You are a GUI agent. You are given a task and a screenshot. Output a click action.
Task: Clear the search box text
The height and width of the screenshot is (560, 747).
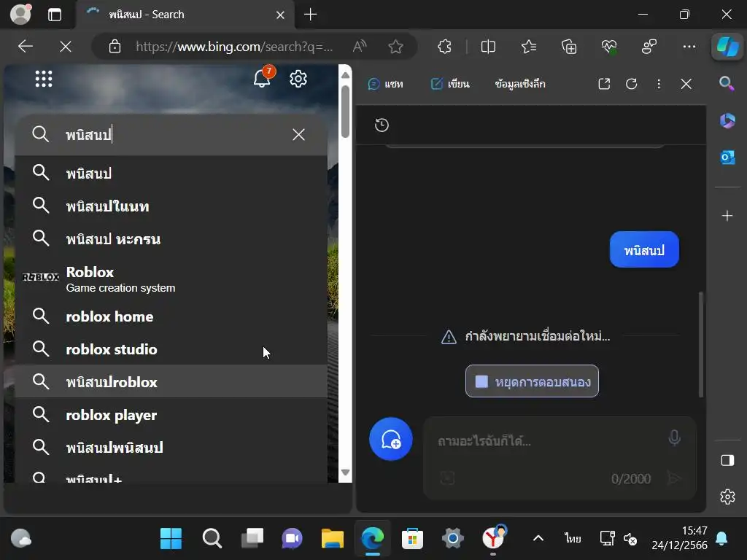(x=298, y=135)
